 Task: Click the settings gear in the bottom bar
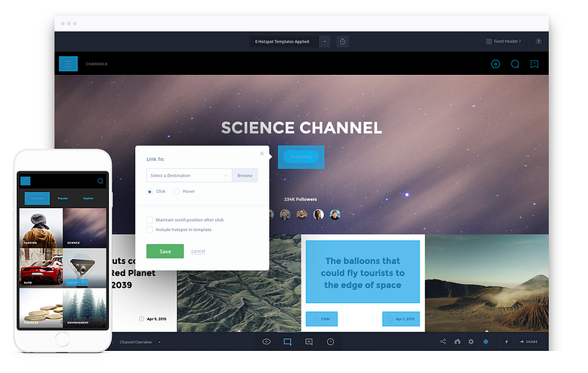point(471,342)
